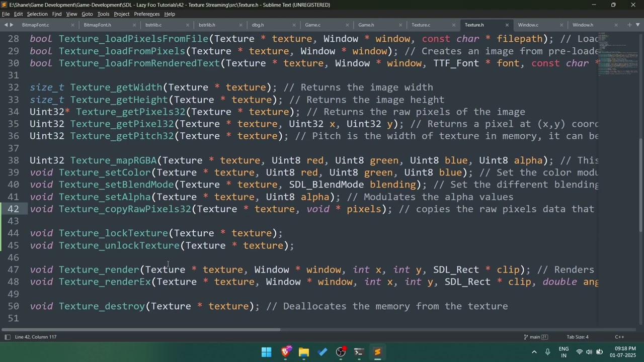Switch to the Window.c tab
The width and height of the screenshot is (644, 362).
click(528, 25)
